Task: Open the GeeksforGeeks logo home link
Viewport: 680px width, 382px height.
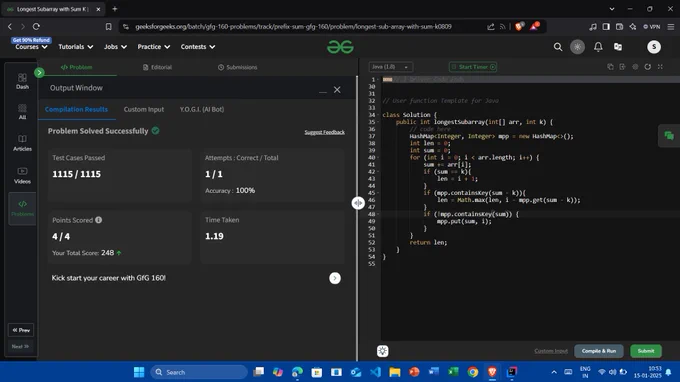Action: pos(340,47)
